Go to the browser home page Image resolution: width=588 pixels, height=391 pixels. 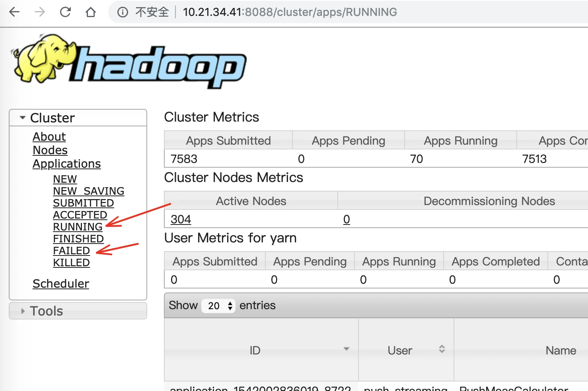(x=91, y=12)
